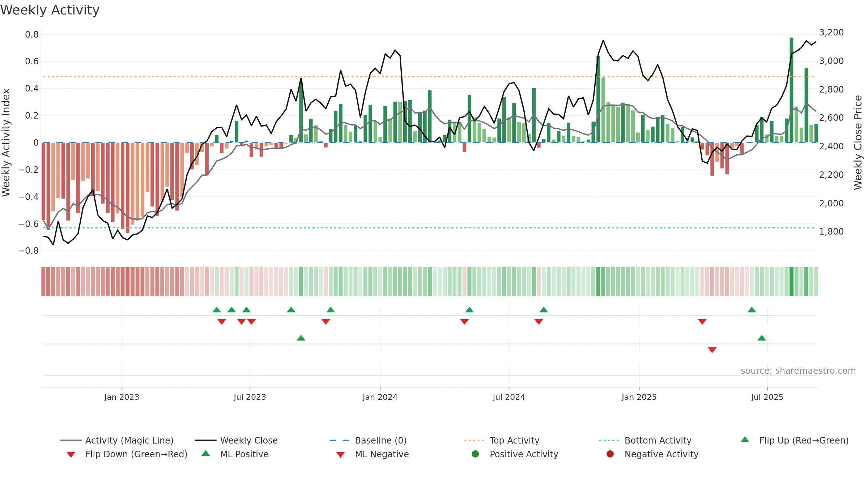Toggle the Activity (Magic Line) legend entry
Screen dimensions: 868x488
(117, 440)
